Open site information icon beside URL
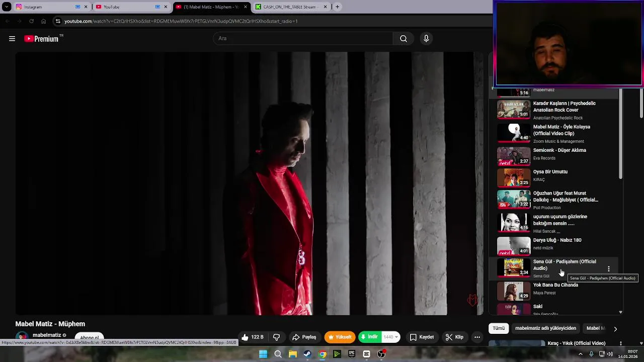This screenshot has height=362, width=644. (58, 21)
